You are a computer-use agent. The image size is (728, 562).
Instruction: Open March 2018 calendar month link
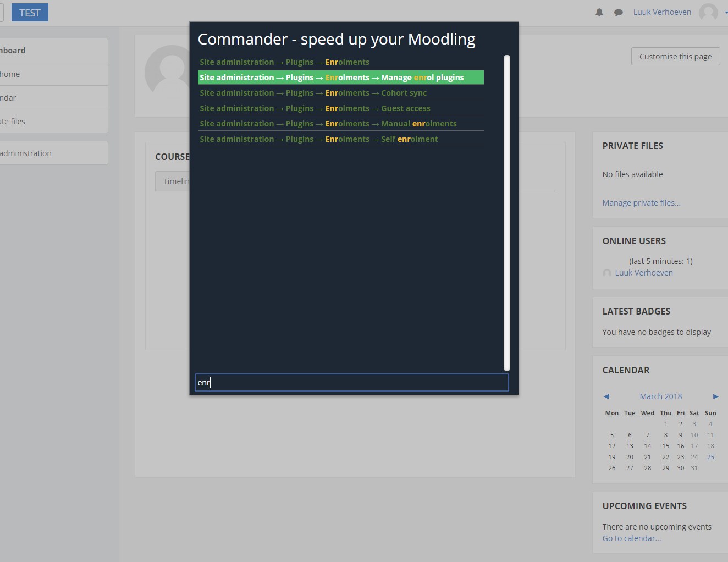click(x=660, y=396)
